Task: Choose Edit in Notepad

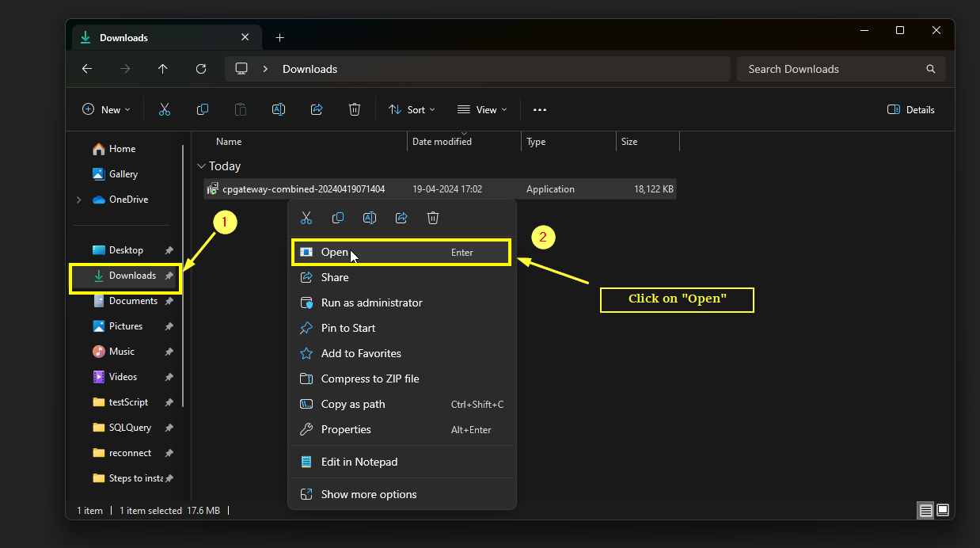Action: [402, 462]
